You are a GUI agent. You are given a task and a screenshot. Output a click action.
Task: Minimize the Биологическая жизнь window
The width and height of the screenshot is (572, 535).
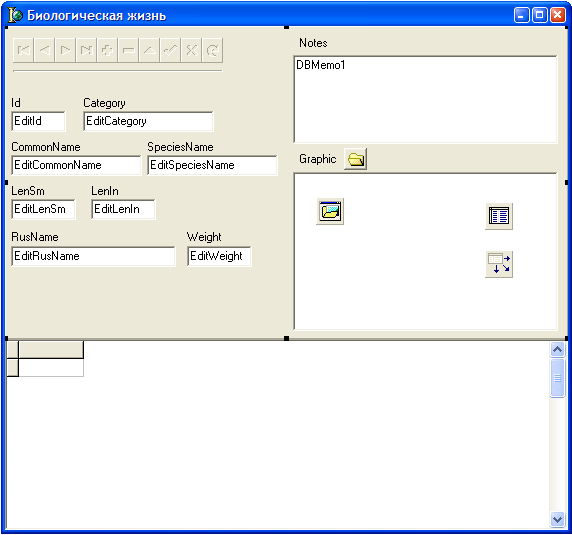click(x=522, y=15)
